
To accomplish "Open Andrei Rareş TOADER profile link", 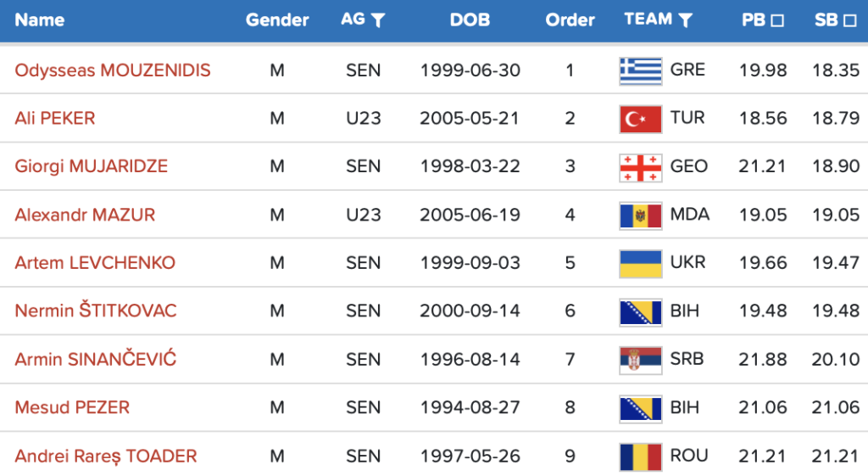I will (106, 456).
